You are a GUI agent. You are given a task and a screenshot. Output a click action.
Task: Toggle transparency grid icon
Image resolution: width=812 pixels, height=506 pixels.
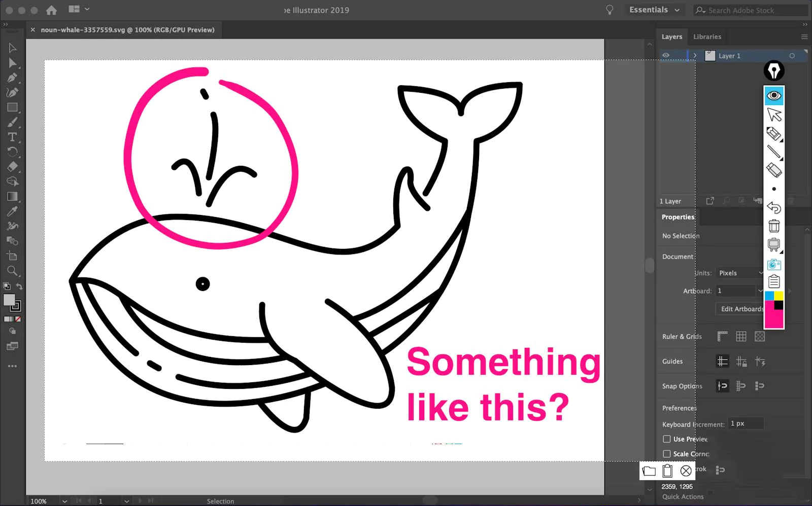tap(760, 336)
